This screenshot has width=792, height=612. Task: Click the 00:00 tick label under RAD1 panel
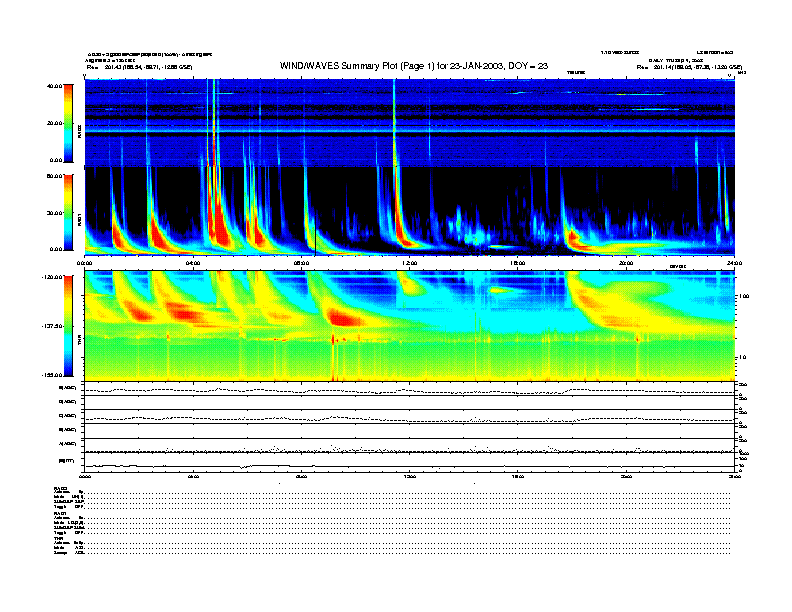click(x=84, y=263)
